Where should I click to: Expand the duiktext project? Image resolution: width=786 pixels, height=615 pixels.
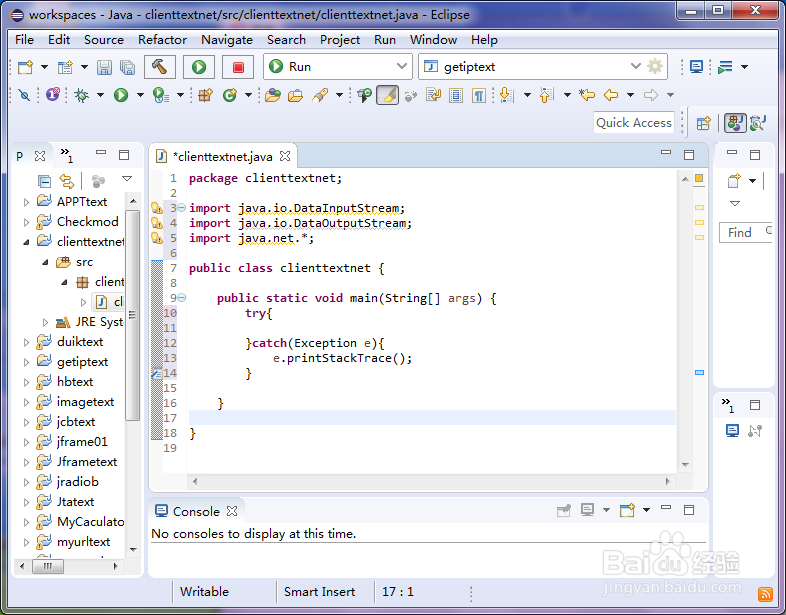click(x=26, y=342)
